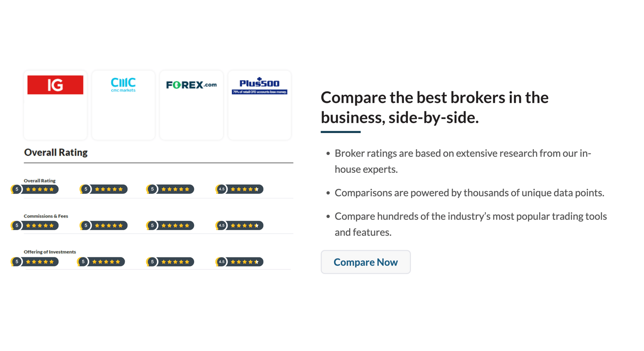Click Plus500's Commissions & Fees 4.5 rating
The height and width of the screenshot is (351, 644).
(x=239, y=226)
